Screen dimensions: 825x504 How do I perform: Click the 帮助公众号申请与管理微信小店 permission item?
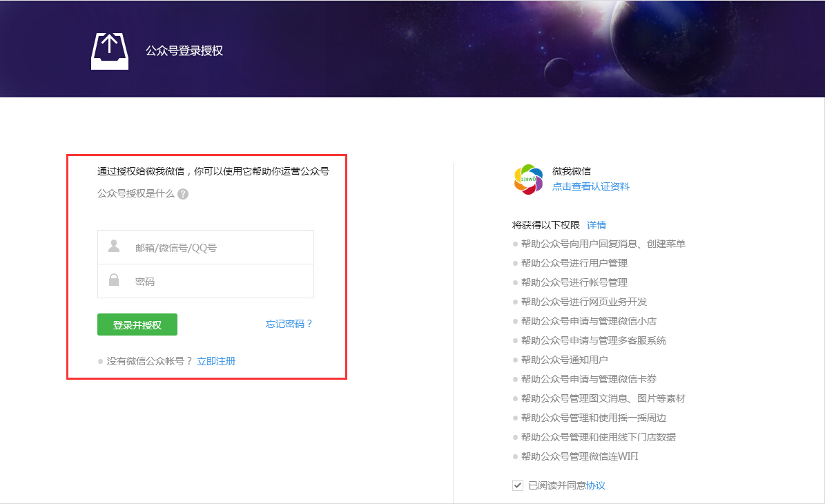click(x=588, y=321)
